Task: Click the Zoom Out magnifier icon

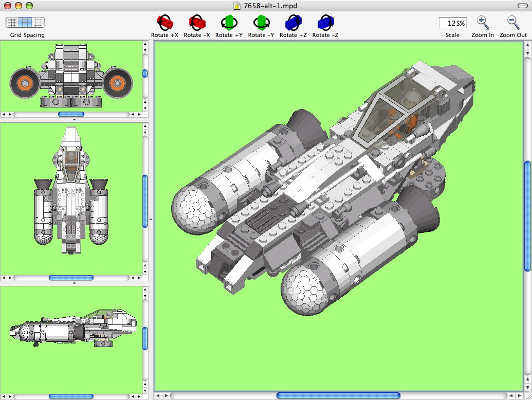Action: tap(513, 23)
